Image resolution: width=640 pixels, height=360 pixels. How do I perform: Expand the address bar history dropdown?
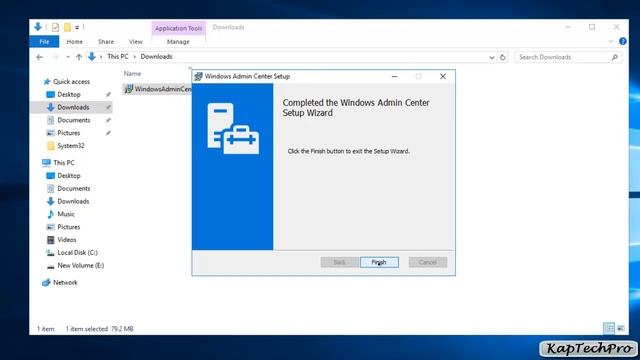click(492, 58)
